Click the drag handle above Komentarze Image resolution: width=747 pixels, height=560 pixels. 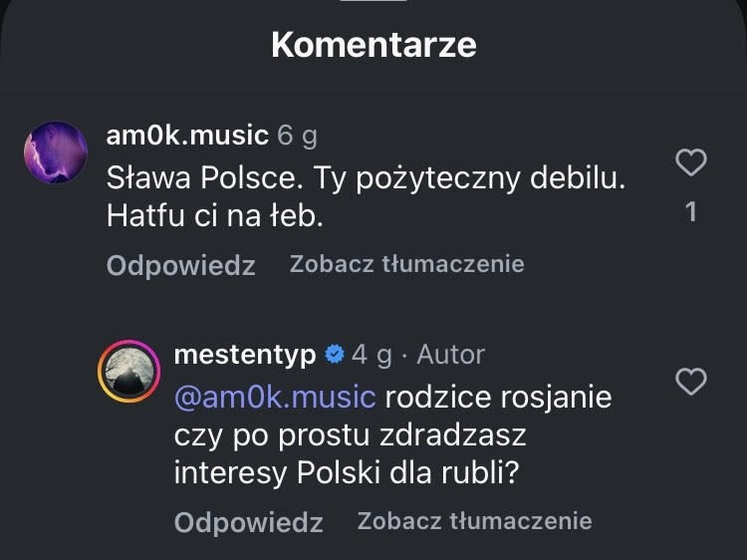click(x=373, y=3)
